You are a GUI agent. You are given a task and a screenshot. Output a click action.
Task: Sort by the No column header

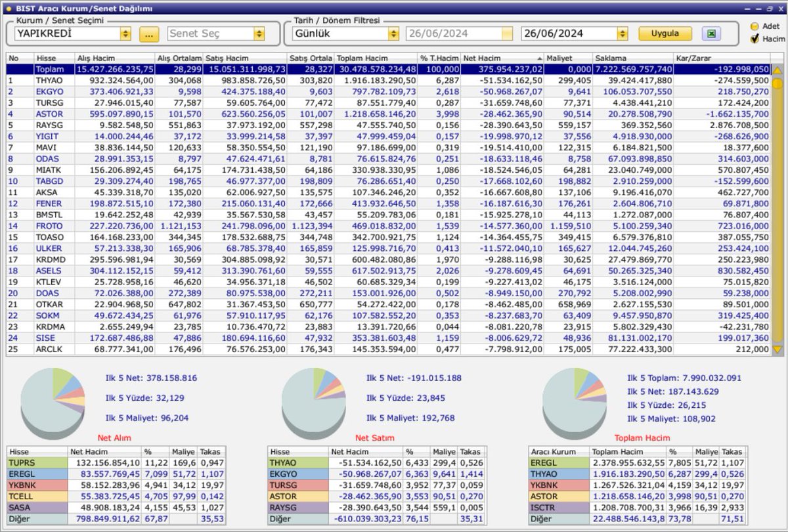(20, 58)
